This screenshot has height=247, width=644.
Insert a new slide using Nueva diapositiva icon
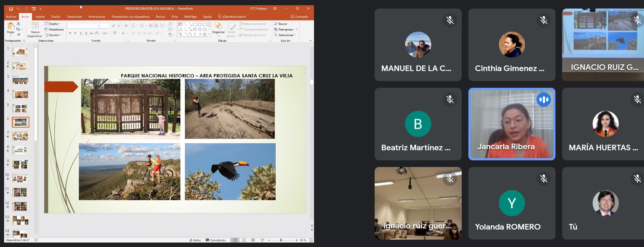[35, 26]
